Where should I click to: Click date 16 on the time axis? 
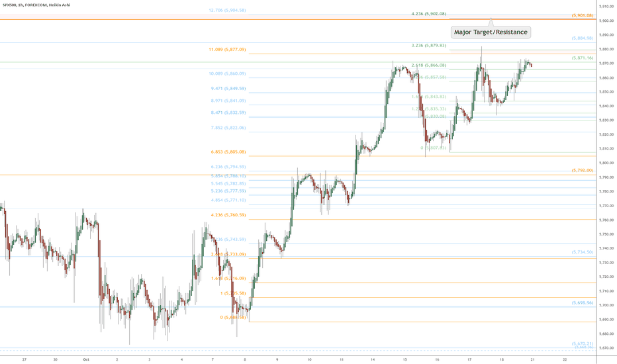pyautogui.click(x=437, y=359)
